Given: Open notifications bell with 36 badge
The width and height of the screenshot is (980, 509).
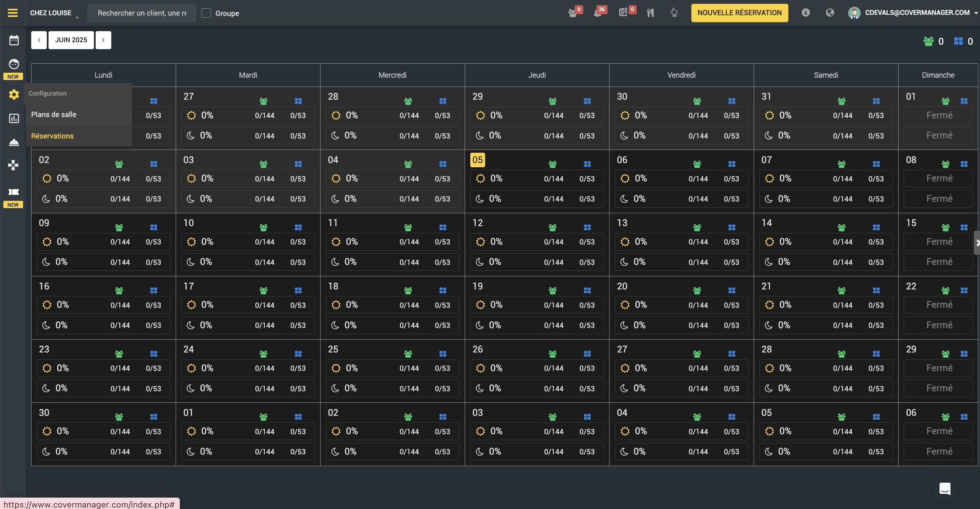Looking at the screenshot, I should pos(598,13).
